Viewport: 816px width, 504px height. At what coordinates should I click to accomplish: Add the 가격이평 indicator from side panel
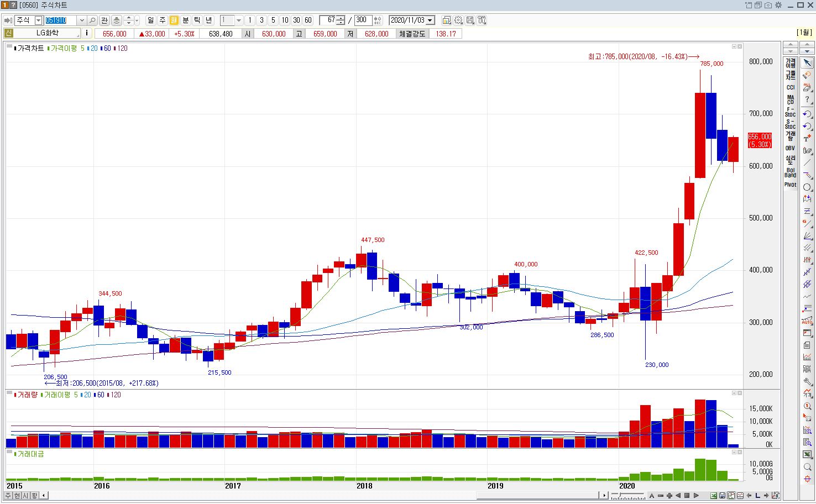pyautogui.click(x=791, y=63)
